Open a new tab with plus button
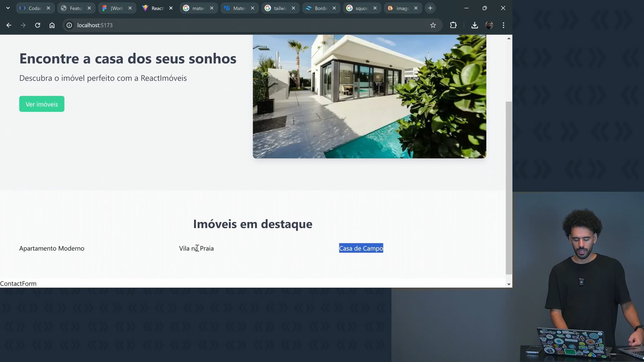The height and width of the screenshot is (362, 644). (430, 8)
